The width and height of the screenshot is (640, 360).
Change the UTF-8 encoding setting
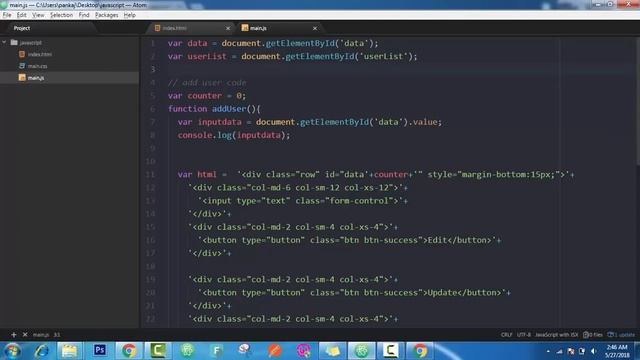524,335
